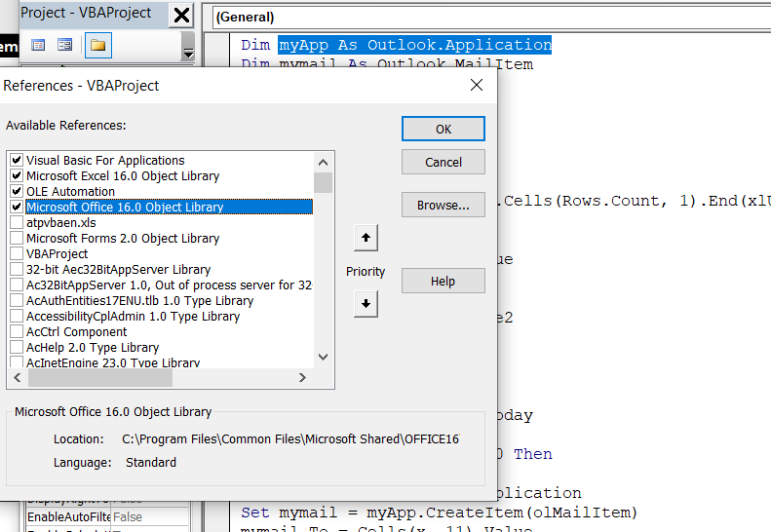Select 'AcCtrl Component' list entry
The image size is (771, 532).
[x=76, y=332]
